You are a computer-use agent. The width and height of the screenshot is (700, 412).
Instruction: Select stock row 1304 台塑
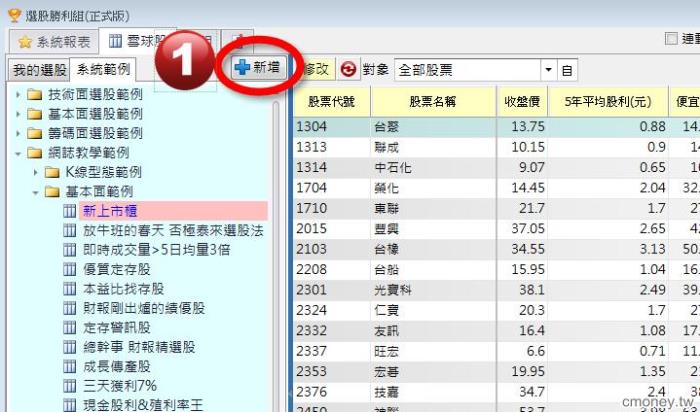click(496, 127)
